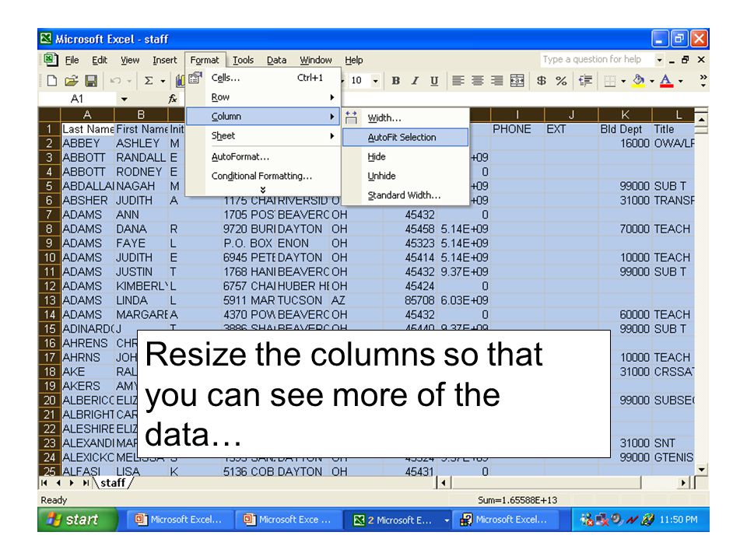The height and width of the screenshot is (560, 747).
Task: Toggle Italic formatting
Action: (x=415, y=80)
